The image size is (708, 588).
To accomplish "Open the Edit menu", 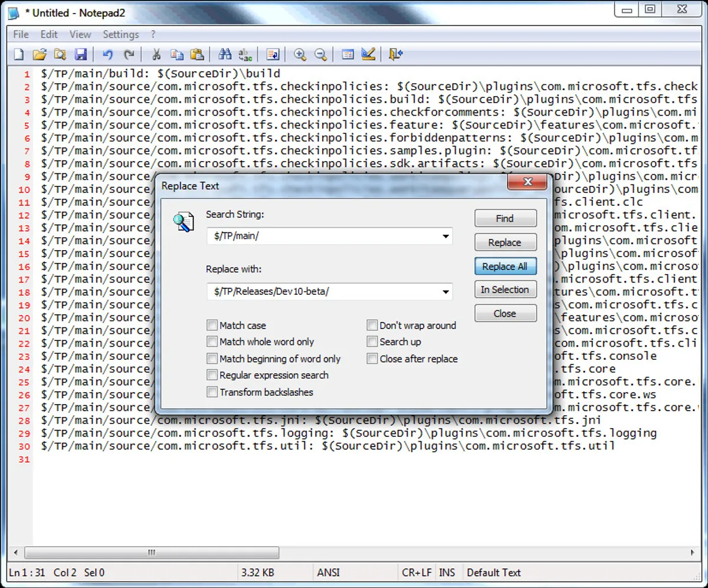I will [49, 34].
